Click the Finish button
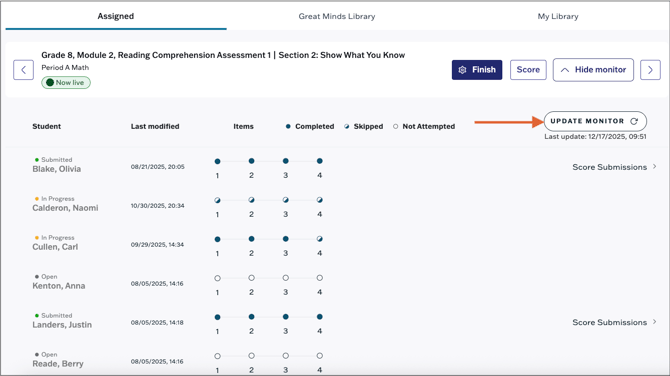This screenshot has height=376, width=670. (x=477, y=70)
